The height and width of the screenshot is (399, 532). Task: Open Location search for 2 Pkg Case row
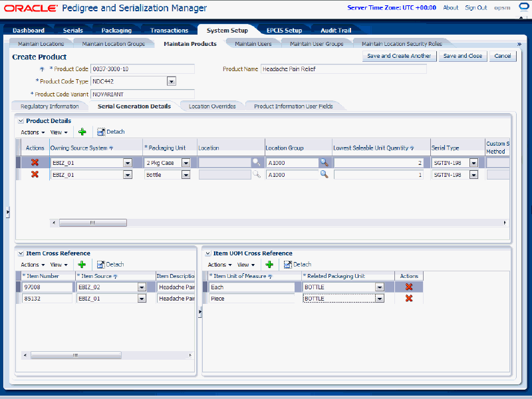[x=257, y=162]
